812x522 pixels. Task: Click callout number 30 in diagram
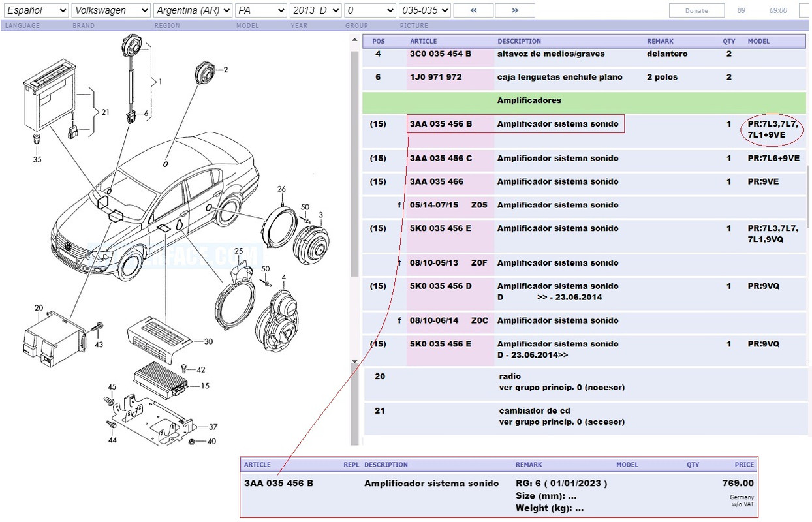(208, 341)
